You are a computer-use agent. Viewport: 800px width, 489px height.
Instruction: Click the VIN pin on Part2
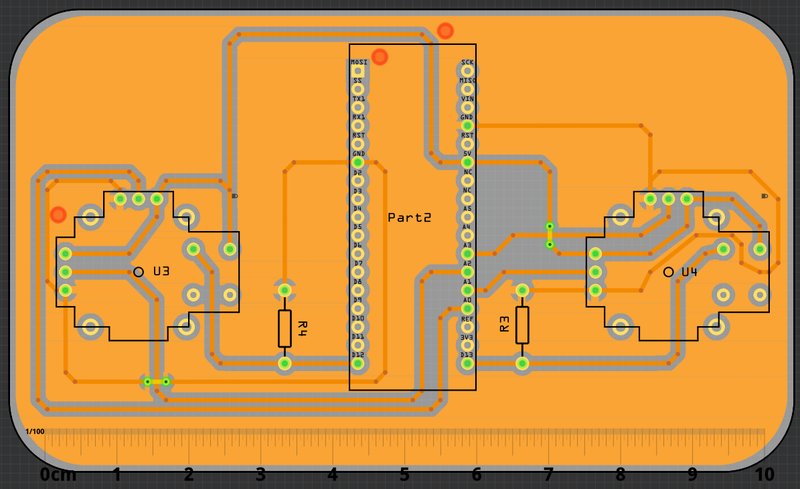pos(467,108)
